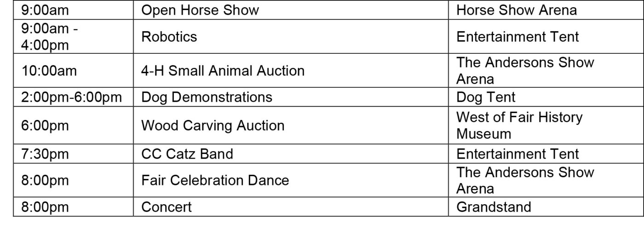The height and width of the screenshot is (241, 644).
Task: Click the Fair Celebration Dance cell
Action: (x=215, y=180)
